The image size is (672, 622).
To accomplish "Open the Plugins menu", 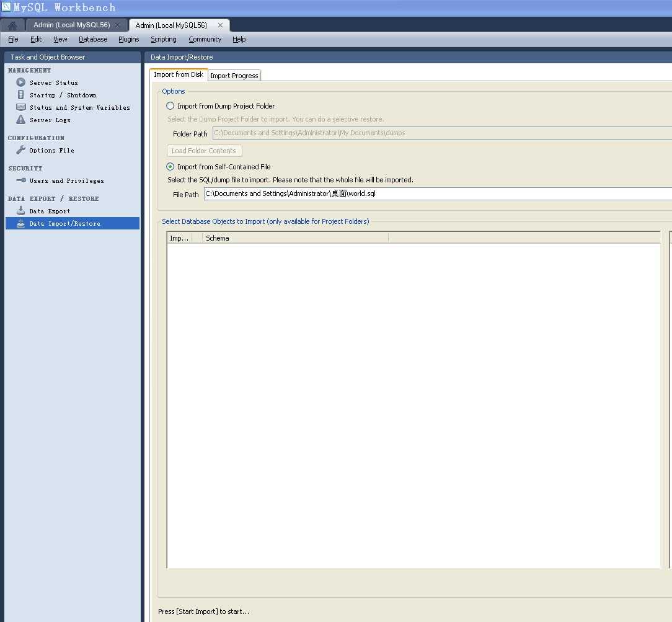I will (x=128, y=39).
